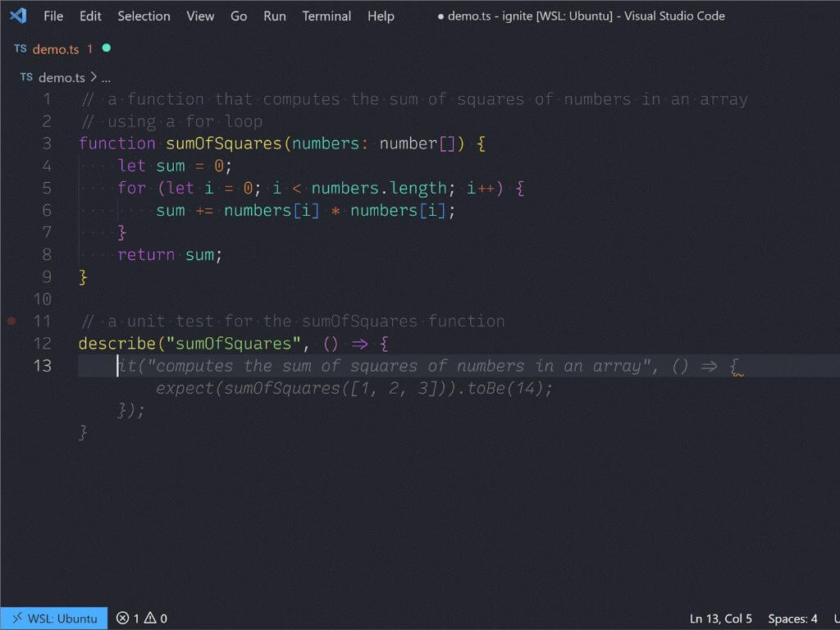Open the Run menu
The height and width of the screenshot is (630, 840).
(274, 16)
